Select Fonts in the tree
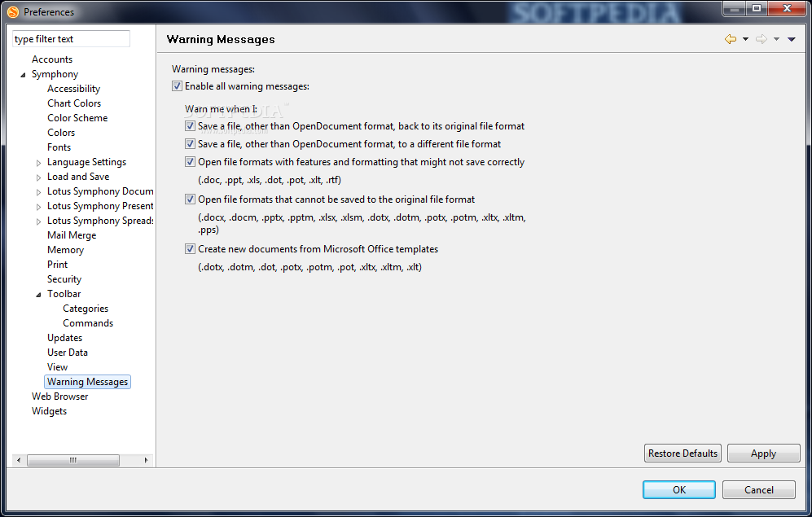This screenshot has width=812, height=517. pyautogui.click(x=59, y=147)
